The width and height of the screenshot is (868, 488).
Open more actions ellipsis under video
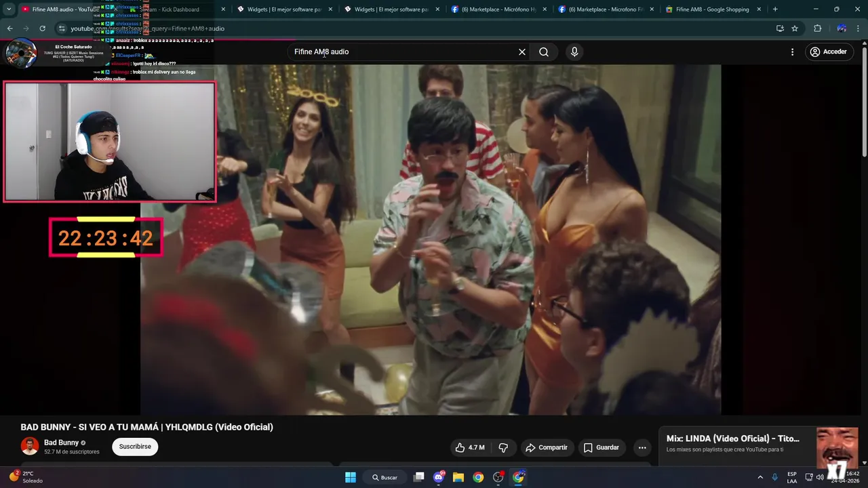tap(642, 447)
